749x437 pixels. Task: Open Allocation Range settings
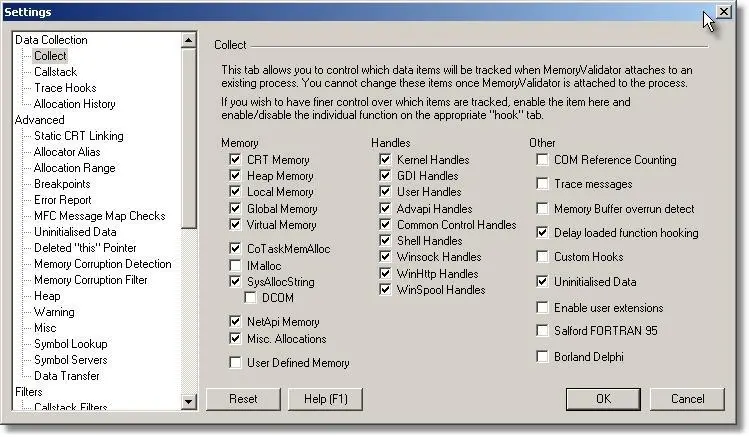tap(75, 168)
